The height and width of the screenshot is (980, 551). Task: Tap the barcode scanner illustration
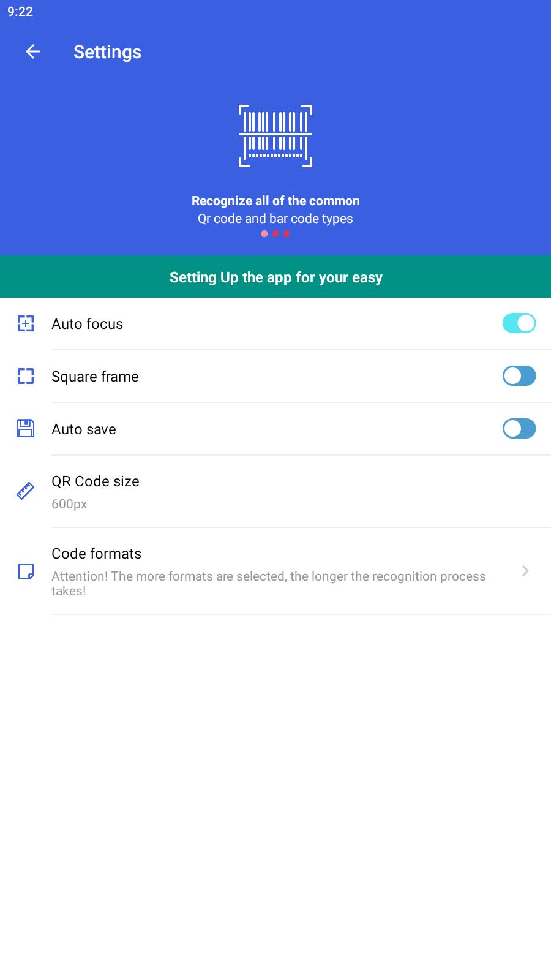[x=275, y=136]
